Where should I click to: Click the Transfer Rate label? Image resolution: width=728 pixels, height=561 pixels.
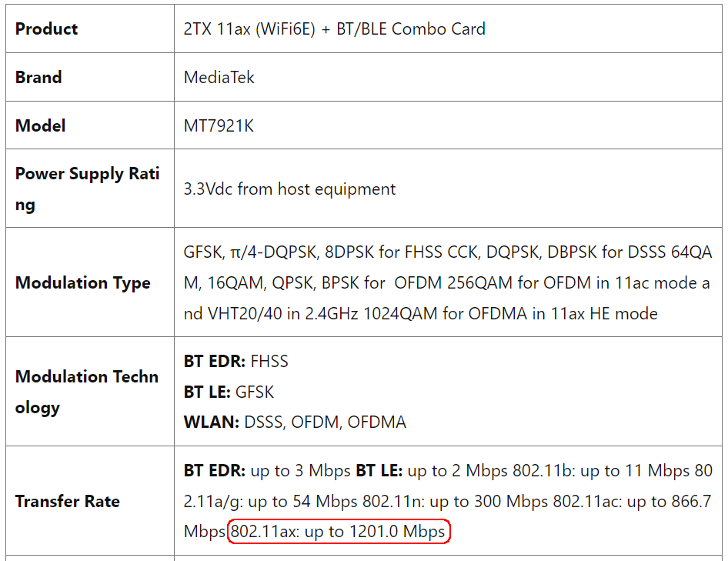67,501
